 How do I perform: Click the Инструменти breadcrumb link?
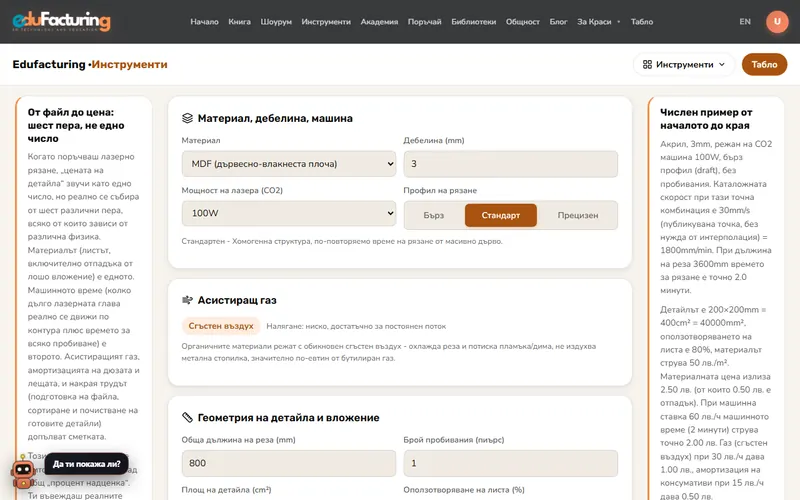(129, 64)
